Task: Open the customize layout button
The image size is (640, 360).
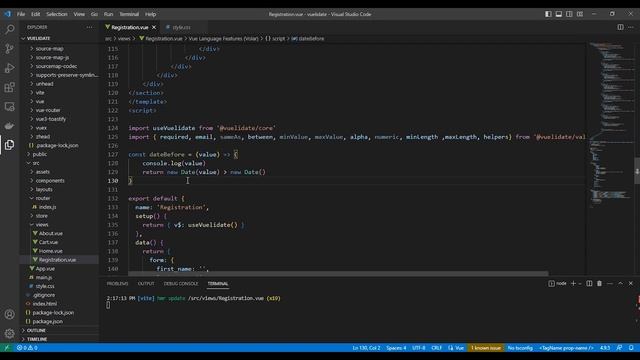Action: pyautogui.click(x=580, y=14)
